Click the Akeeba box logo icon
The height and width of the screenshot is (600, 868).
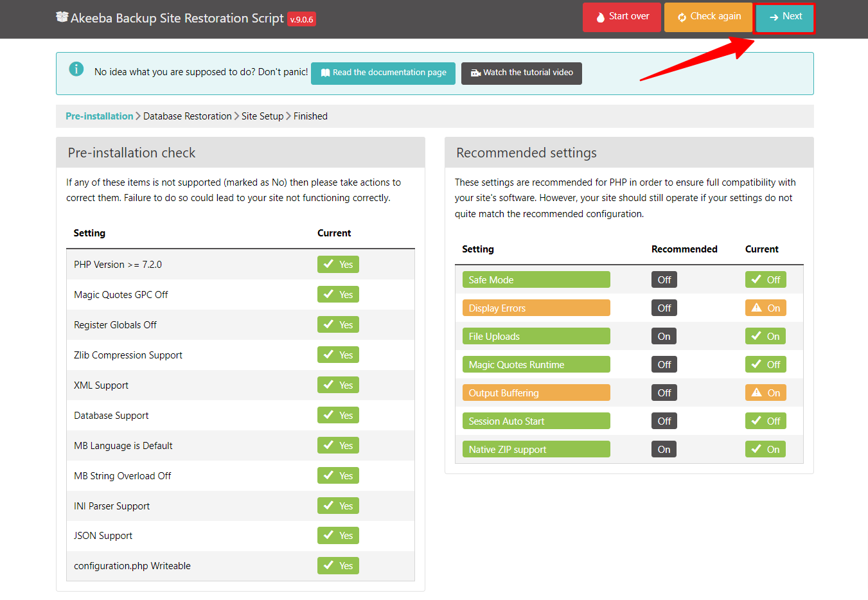[x=62, y=17]
